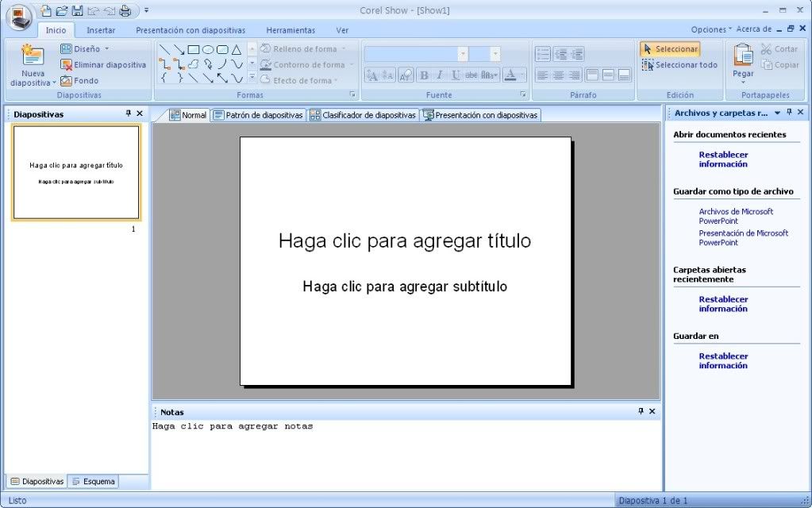
Task: Click the increase indent icon in Párrafo
Action: tap(576, 54)
